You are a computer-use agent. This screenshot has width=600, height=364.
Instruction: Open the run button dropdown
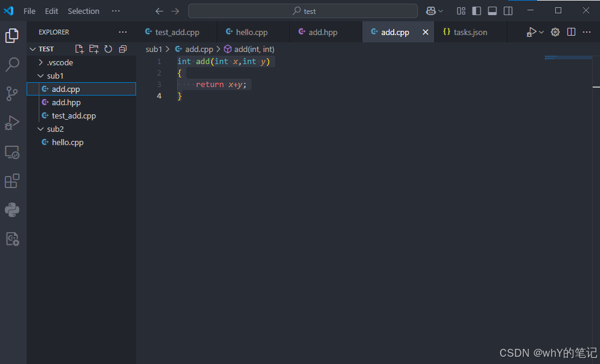pyautogui.click(x=541, y=32)
